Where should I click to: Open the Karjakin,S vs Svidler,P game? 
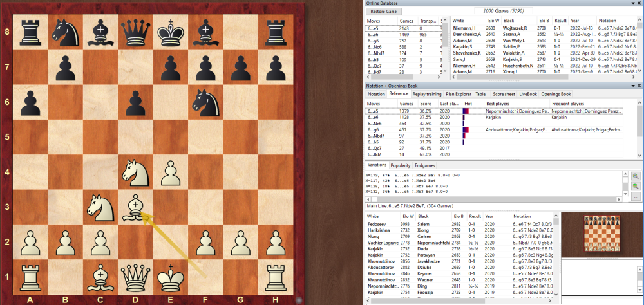pyautogui.click(x=545, y=46)
